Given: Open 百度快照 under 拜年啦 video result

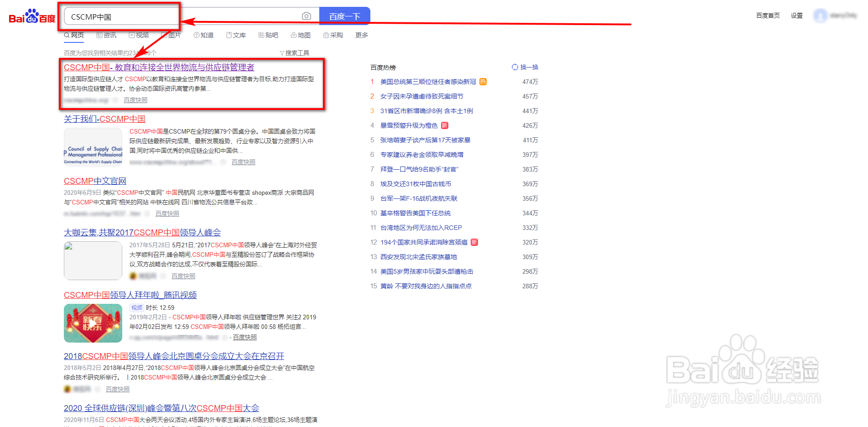Looking at the screenshot, I should (244, 337).
